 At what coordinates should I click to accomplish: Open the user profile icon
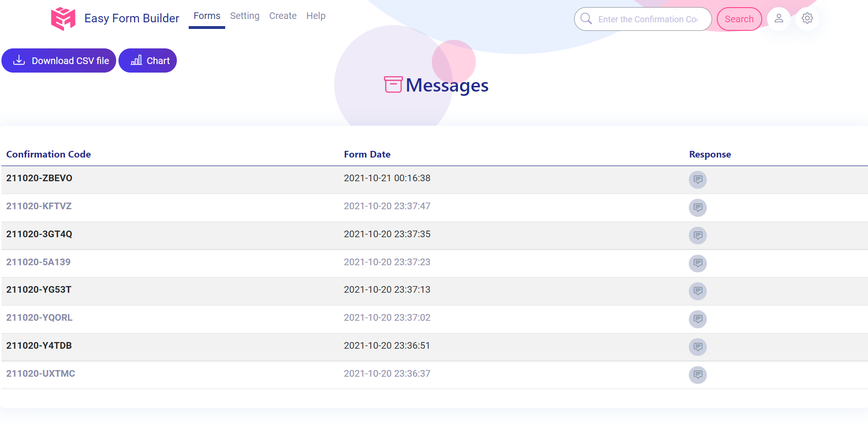779,19
